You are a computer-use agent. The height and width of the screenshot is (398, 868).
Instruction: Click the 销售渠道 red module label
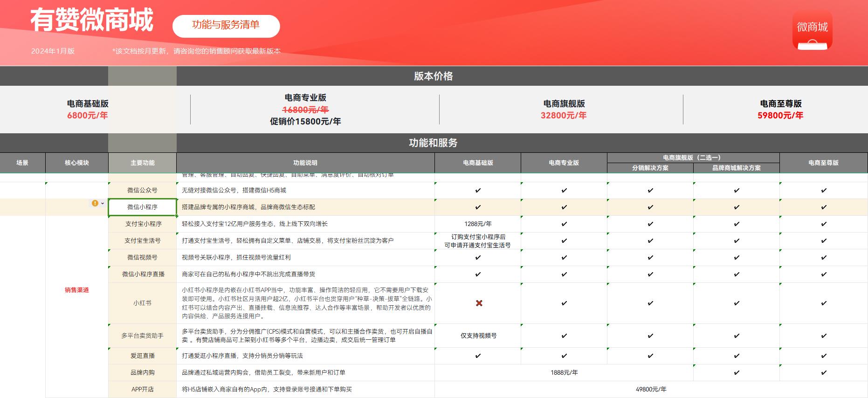pyautogui.click(x=77, y=290)
